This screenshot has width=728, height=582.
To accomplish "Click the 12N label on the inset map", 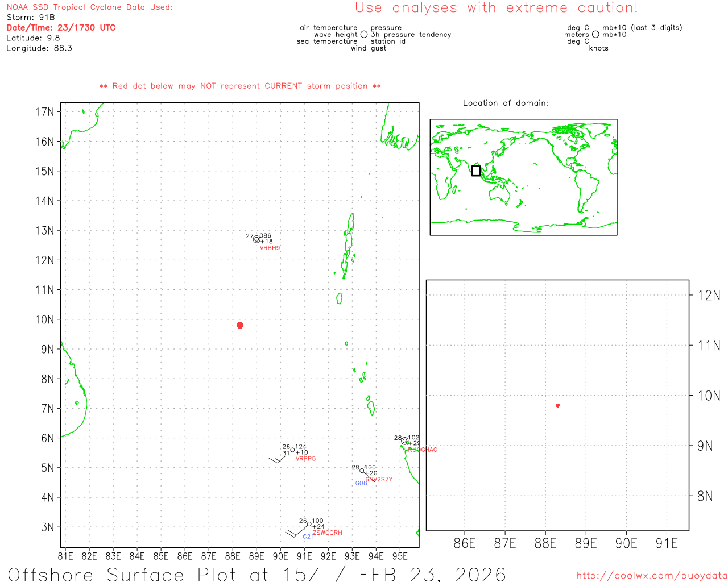I will click(709, 295).
